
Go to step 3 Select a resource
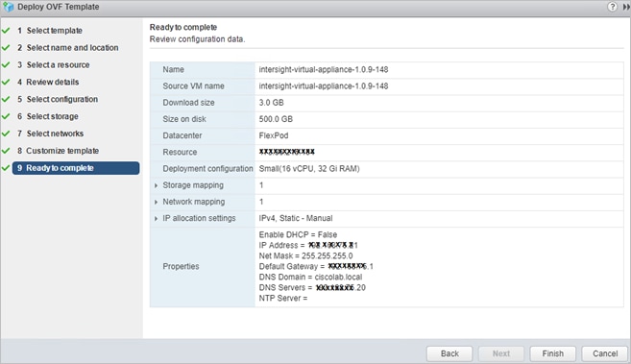tap(54, 64)
